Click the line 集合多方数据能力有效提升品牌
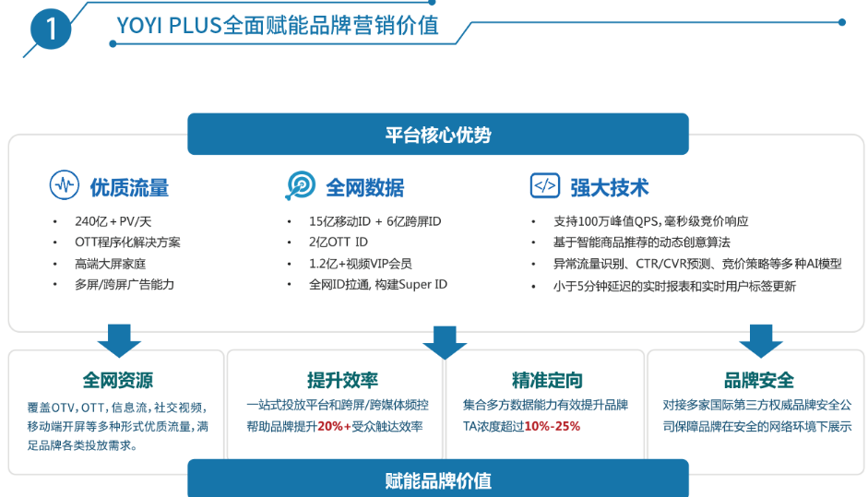The image size is (868, 497). [x=545, y=405]
